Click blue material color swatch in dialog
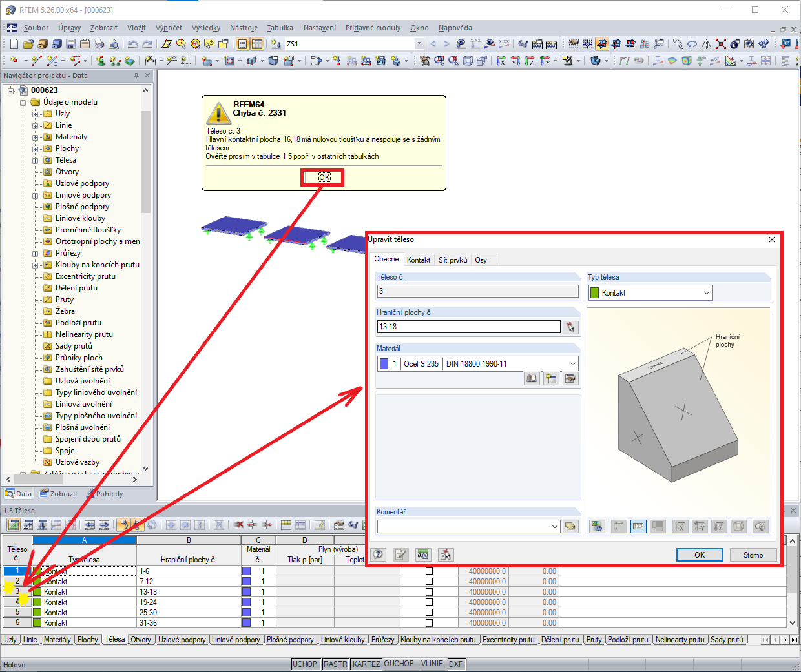The image size is (801, 672). (384, 364)
